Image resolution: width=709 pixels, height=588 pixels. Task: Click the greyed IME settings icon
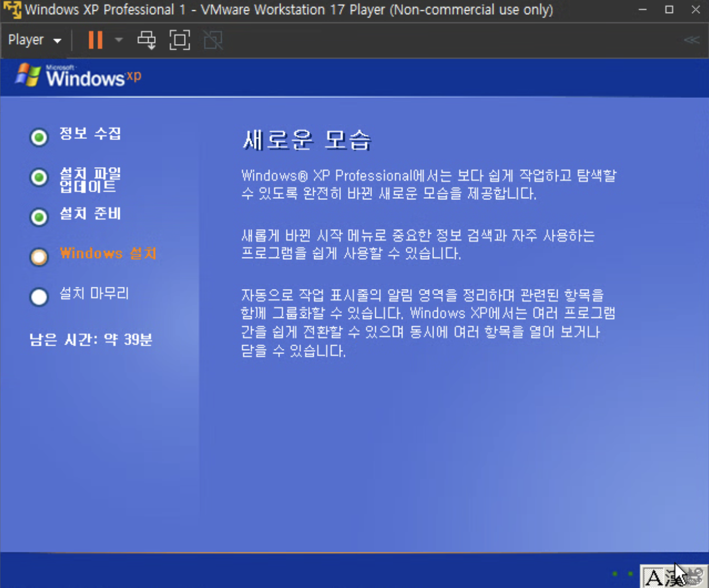pyautogui.click(x=695, y=577)
